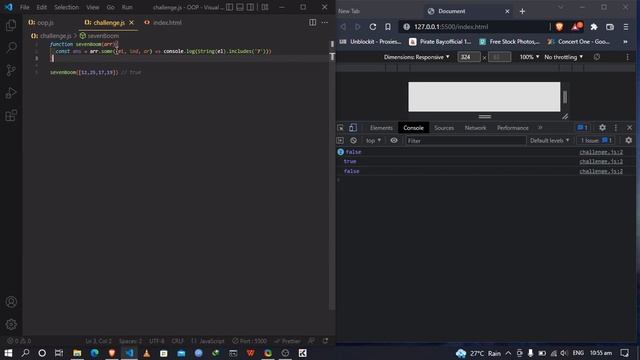Viewport: 640px width, 360px height.
Task: Open the Unblockit bookmark
Action: click(x=371, y=42)
